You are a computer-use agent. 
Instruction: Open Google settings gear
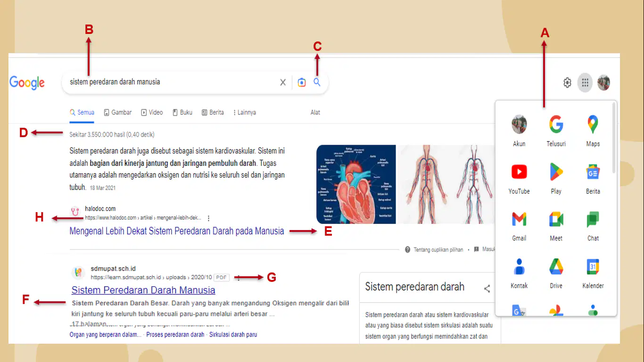(568, 83)
